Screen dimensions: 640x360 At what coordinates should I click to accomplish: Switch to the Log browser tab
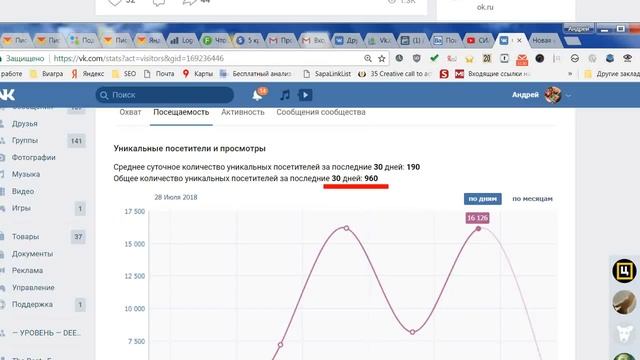pos(182,40)
